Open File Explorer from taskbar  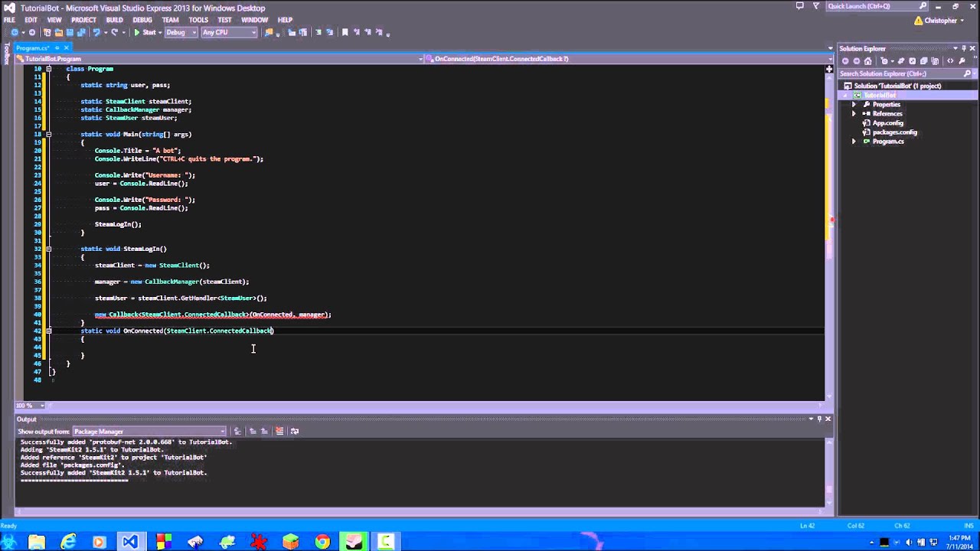point(36,542)
